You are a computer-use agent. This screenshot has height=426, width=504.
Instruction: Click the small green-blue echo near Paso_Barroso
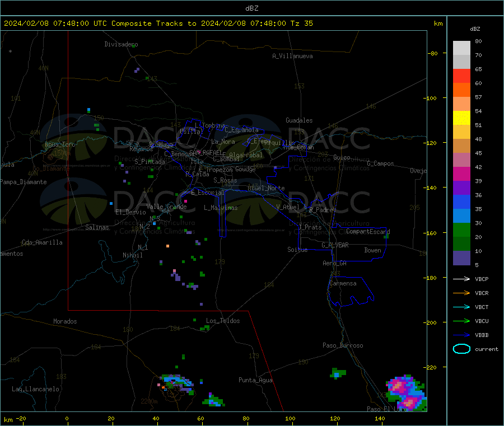(338, 373)
